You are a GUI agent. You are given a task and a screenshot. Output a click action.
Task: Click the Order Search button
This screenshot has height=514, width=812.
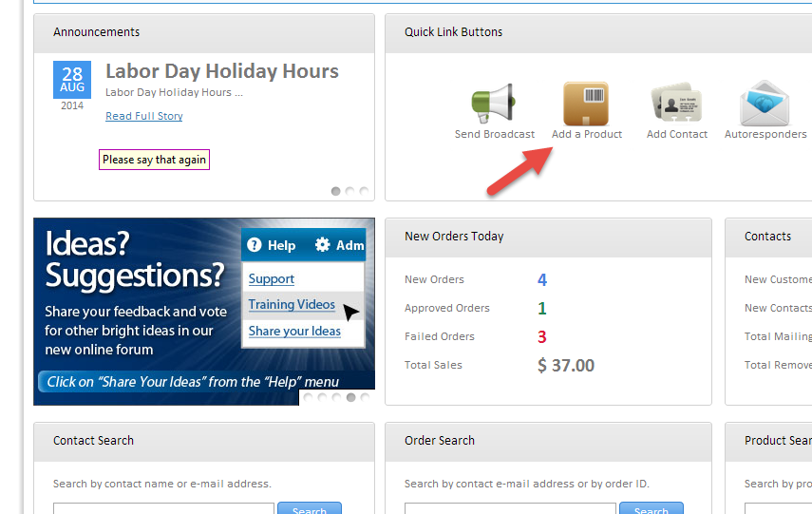pos(651,509)
